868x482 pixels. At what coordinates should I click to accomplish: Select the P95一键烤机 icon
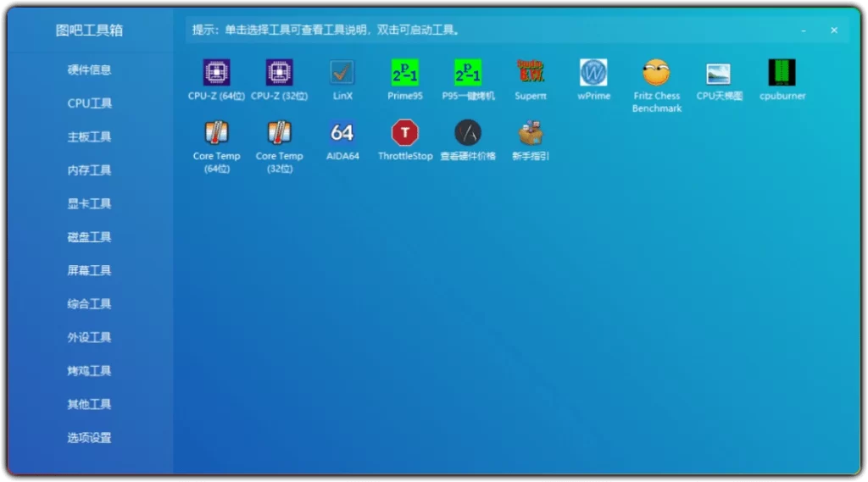pyautogui.click(x=468, y=73)
